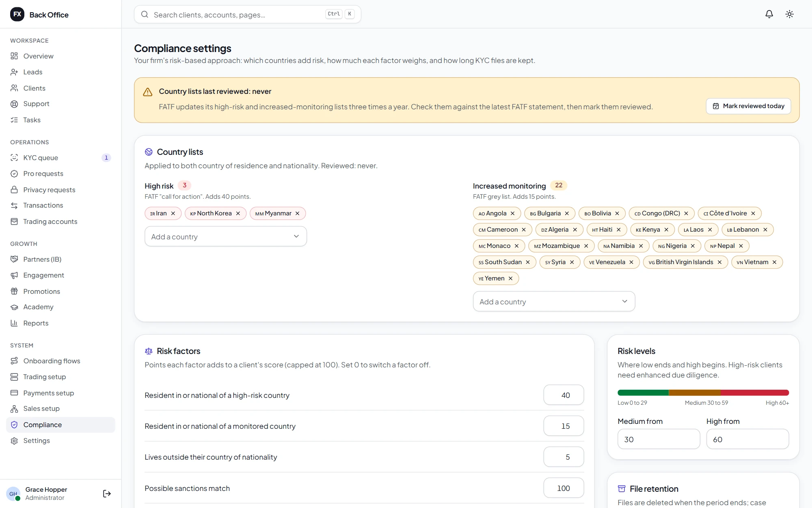Open the notifications bell
The image size is (812, 508).
[x=769, y=14]
